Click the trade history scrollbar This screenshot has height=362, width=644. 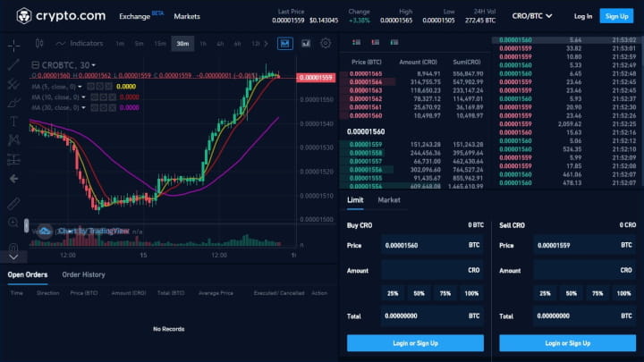[642, 111]
